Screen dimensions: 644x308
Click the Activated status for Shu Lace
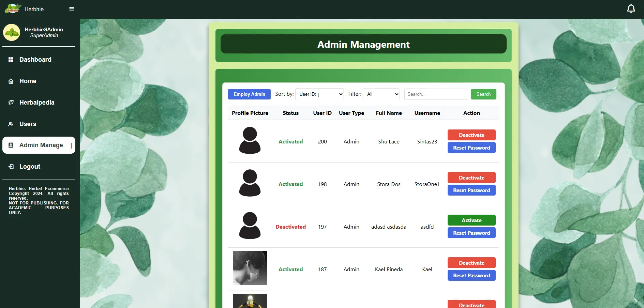click(290, 141)
